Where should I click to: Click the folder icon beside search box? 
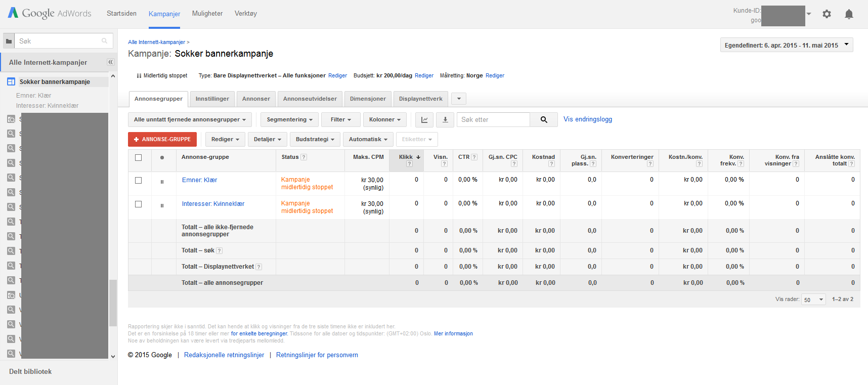[x=9, y=41]
